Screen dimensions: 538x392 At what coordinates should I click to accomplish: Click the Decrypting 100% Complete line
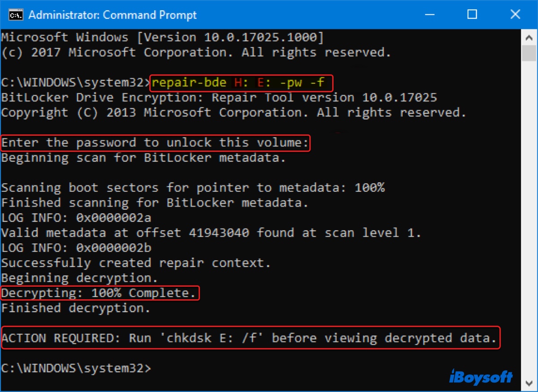pos(99,293)
